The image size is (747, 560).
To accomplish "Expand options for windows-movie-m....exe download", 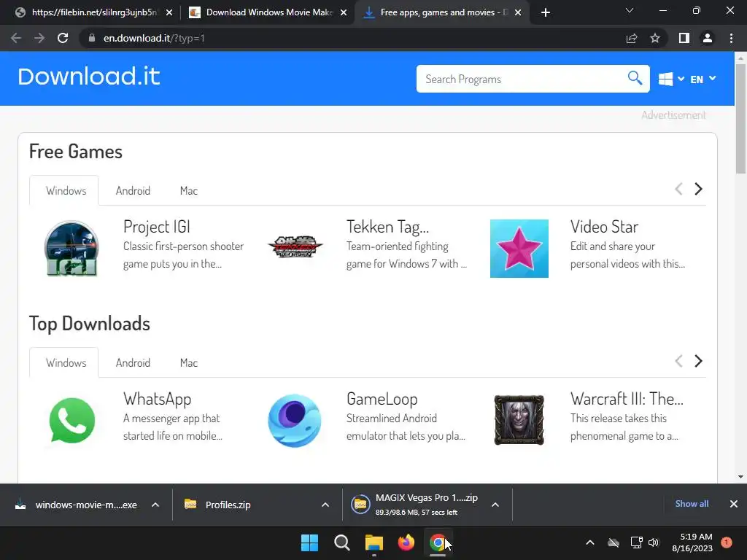I will [155, 505].
